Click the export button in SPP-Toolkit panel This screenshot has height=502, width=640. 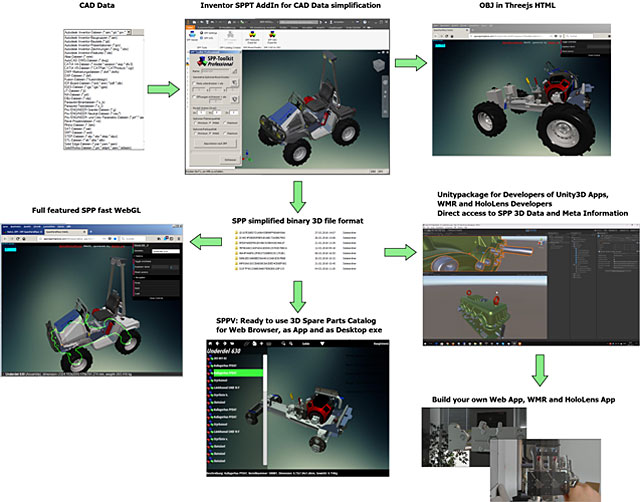216,144
